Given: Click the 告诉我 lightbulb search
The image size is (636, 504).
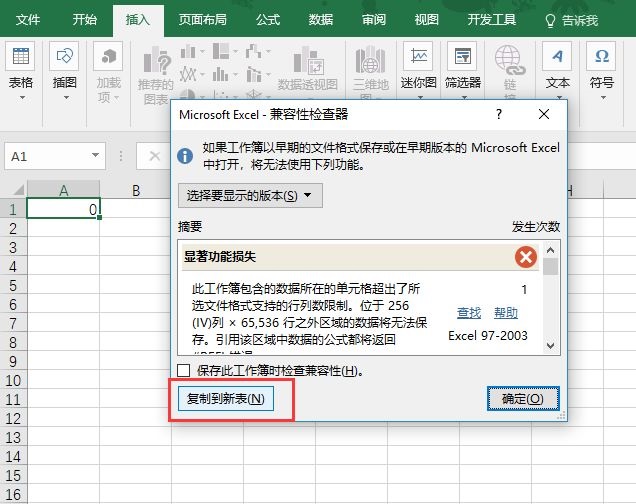Looking at the screenshot, I should pos(572,20).
